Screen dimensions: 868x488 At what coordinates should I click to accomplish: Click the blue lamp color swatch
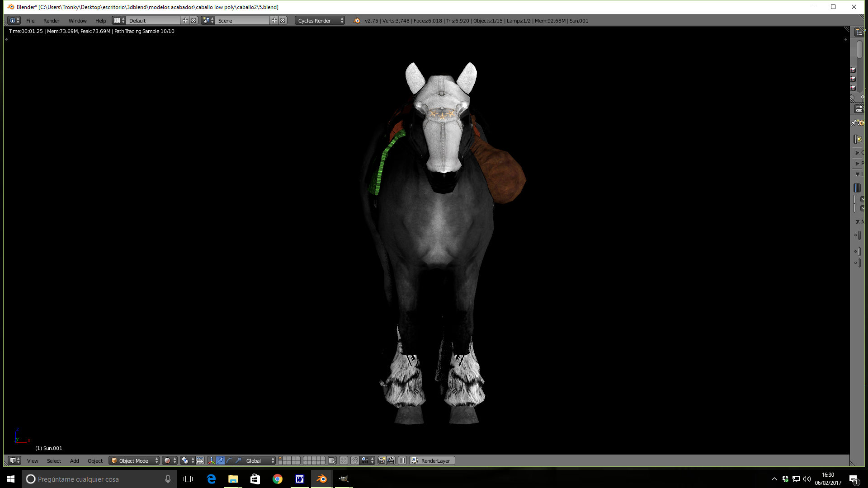pos(857,188)
